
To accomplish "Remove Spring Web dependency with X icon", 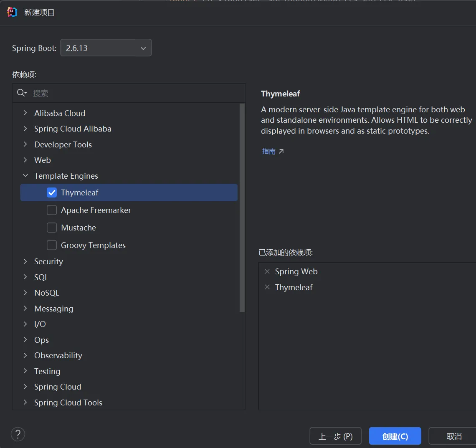I will click(x=267, y=272).
